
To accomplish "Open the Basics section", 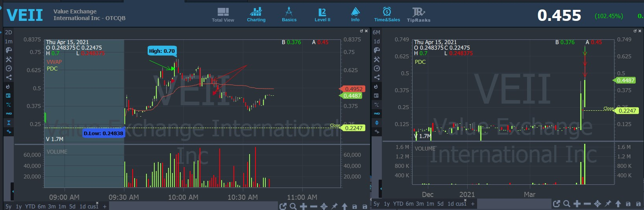I will (289, 15).
